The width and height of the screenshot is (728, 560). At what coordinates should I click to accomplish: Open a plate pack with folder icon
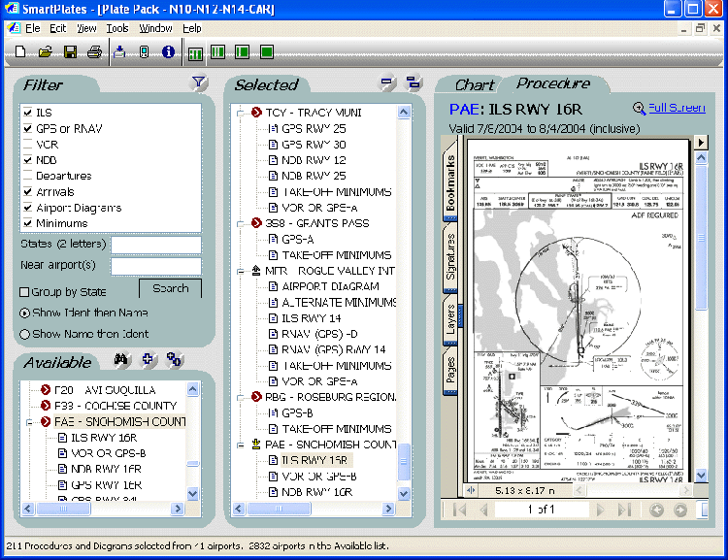point(45,51)
